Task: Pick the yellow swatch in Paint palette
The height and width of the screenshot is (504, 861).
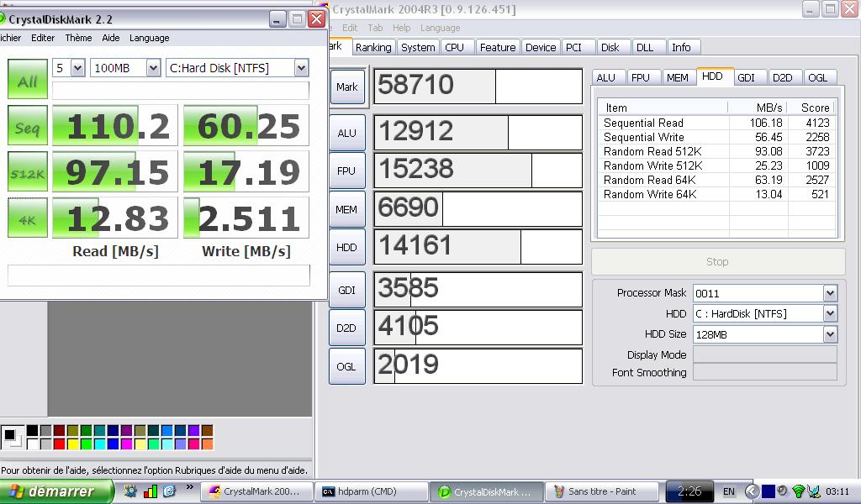Action: coord(72,444)
